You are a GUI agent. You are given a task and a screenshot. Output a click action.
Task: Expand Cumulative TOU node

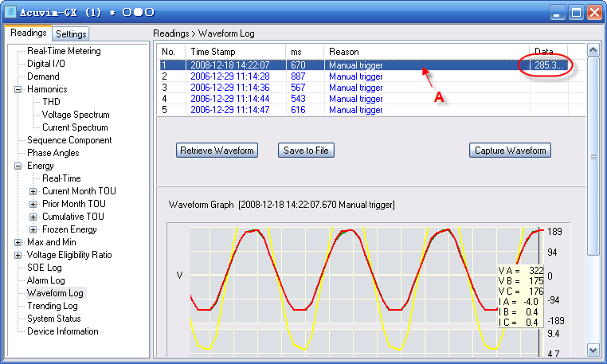[x=33, y=217]
